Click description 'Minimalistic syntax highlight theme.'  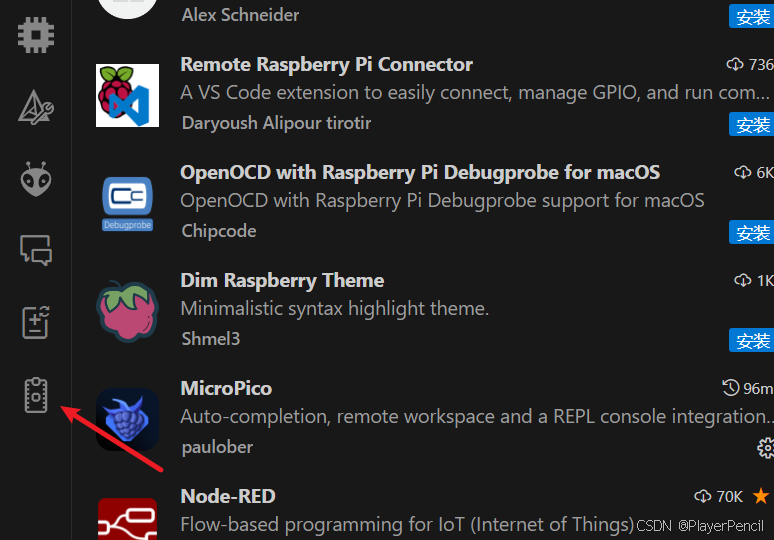click(334, 309)
